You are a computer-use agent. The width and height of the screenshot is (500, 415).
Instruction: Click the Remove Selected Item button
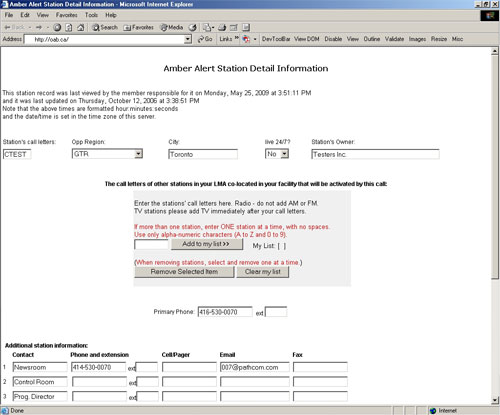(x=184, y=272)
